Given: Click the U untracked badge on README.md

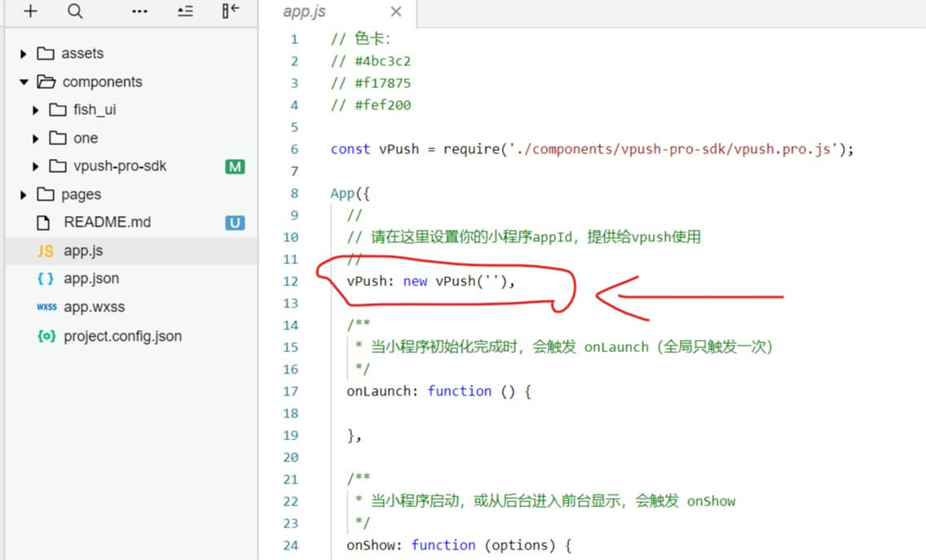Looking at the screenshot, I should click(x=235, y=223).
